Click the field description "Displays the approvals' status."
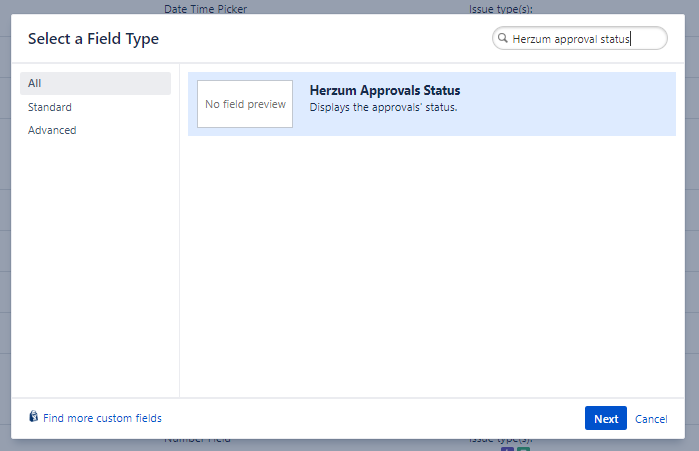 coord(383,107)
